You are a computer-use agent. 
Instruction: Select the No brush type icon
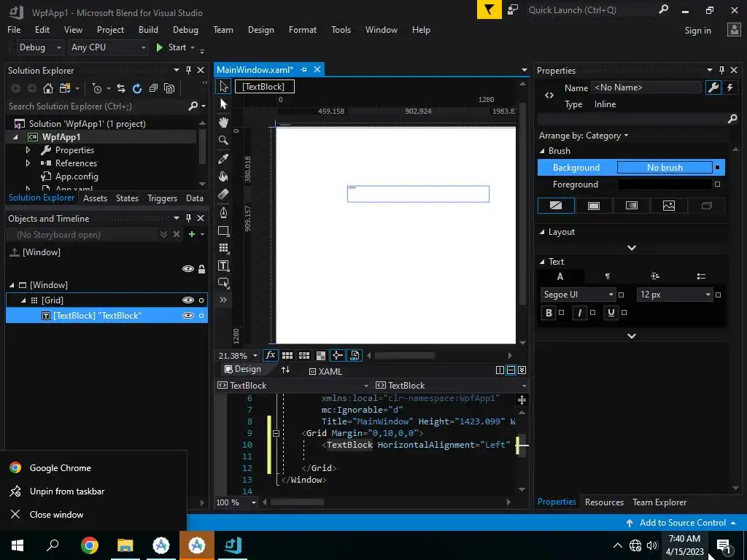[x=556, y=206]
